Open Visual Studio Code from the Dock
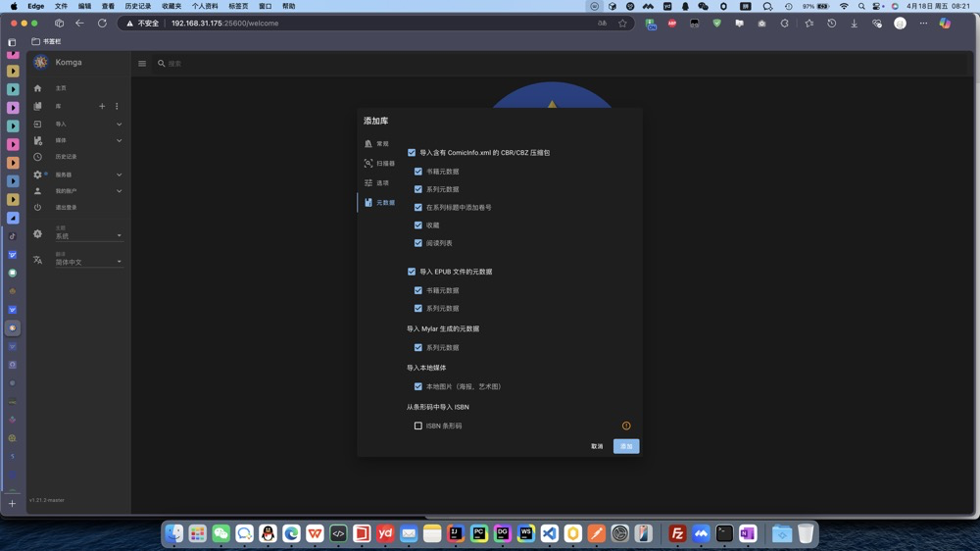Screen dimensions: 980x551 coord(550,533)
